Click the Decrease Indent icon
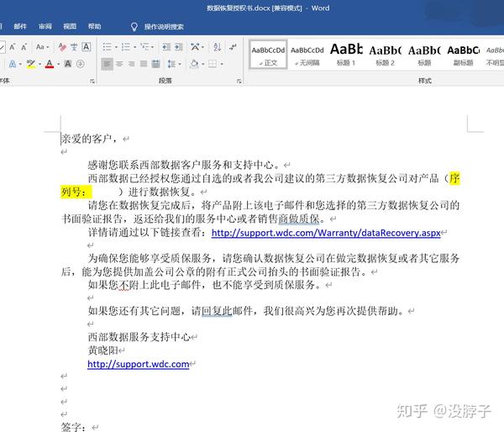 (166, 47)
